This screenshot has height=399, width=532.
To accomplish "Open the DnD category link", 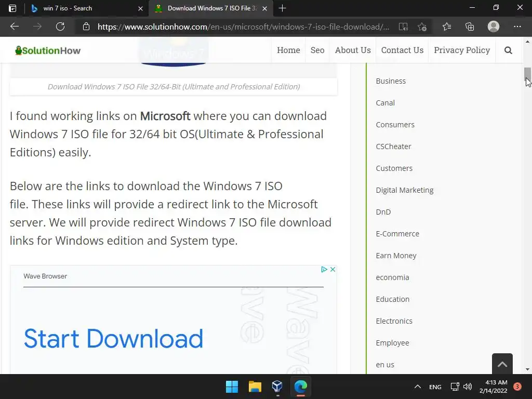I will click(x=383, y=212).
